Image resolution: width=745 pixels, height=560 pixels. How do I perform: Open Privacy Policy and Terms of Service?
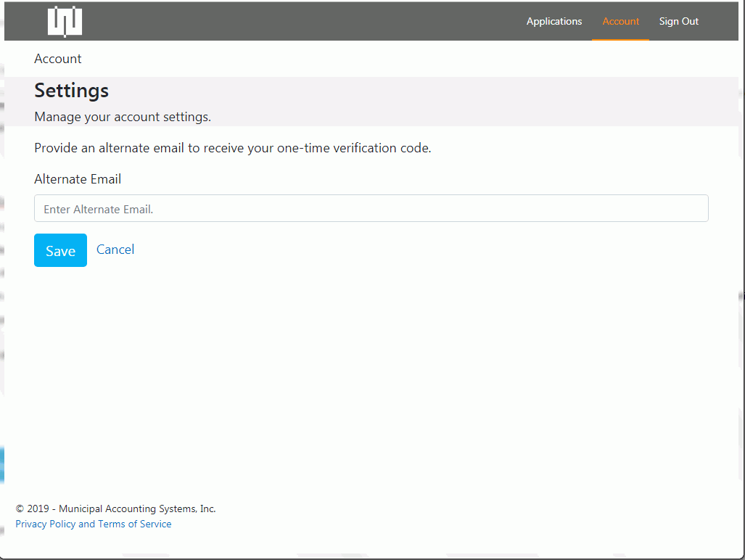[x=94, y=524]
